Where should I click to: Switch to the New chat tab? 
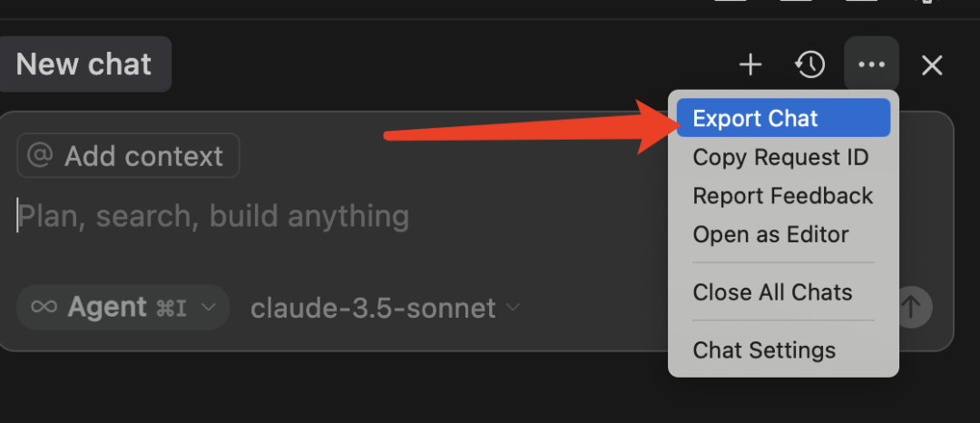[x=83, y=64]
